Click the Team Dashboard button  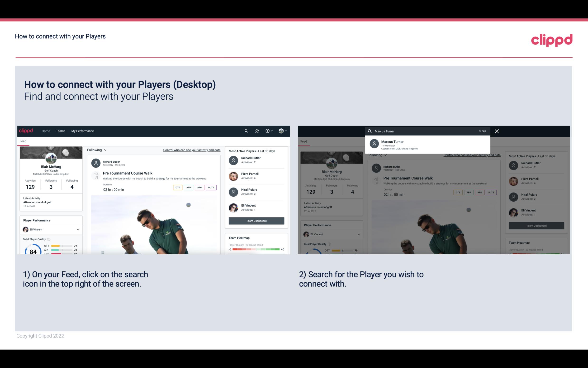256,220
